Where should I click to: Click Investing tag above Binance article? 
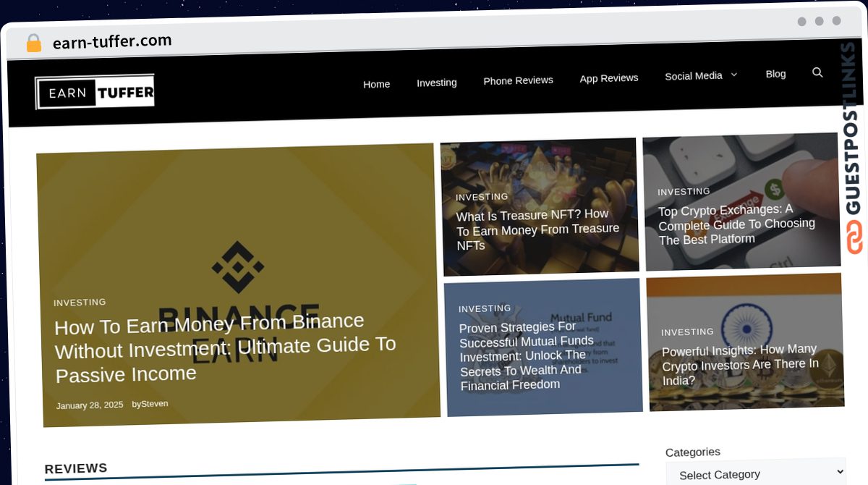(80, 303)
